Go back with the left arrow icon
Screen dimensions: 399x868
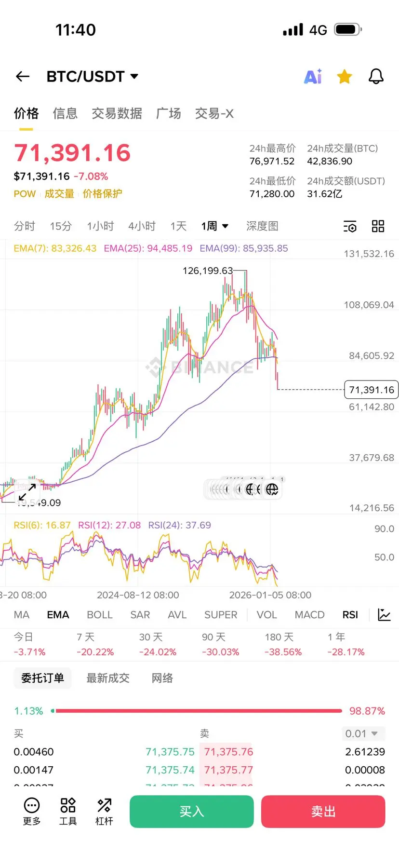point(23,76)
